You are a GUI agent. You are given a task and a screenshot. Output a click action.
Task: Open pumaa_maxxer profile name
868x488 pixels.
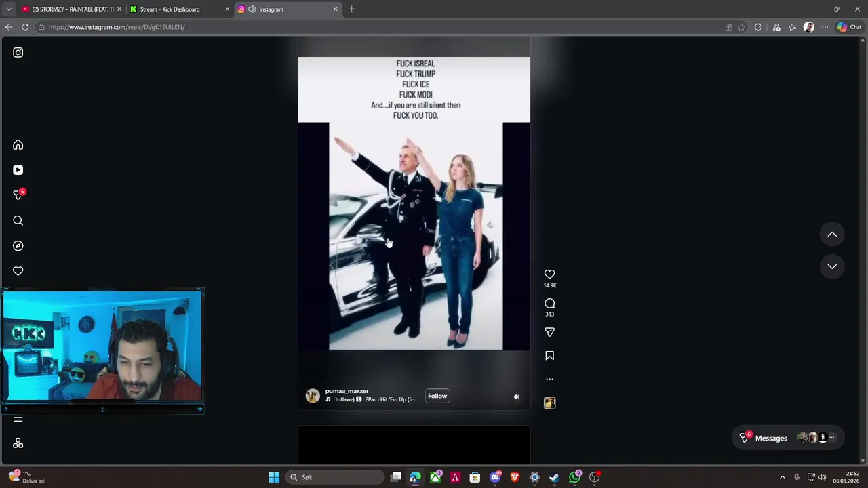pos(347,391)
